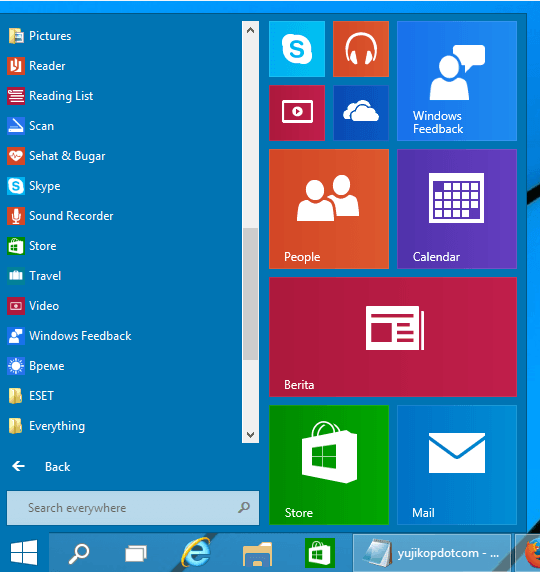
Task: Open the Windows Feedback tile
Action: point(457,81)
